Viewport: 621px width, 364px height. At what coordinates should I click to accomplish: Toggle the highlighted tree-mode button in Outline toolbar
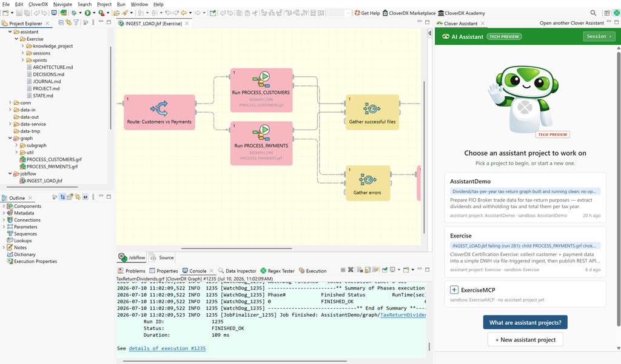pos(62,197)
